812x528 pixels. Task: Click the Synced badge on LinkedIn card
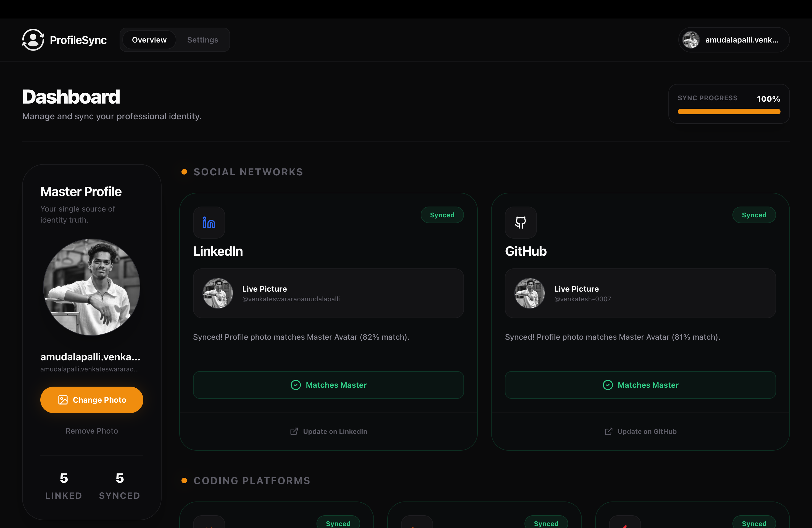[x=442, y=215]
